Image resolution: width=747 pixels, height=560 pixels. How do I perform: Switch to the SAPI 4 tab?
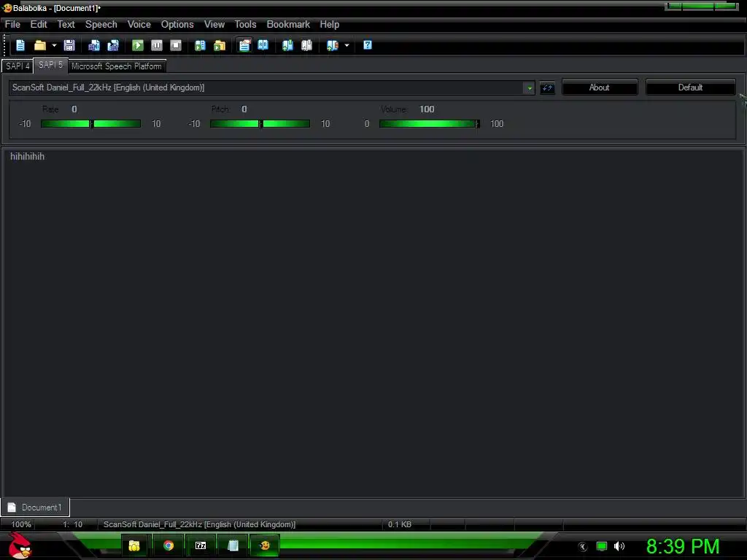(x=18, y=66)
